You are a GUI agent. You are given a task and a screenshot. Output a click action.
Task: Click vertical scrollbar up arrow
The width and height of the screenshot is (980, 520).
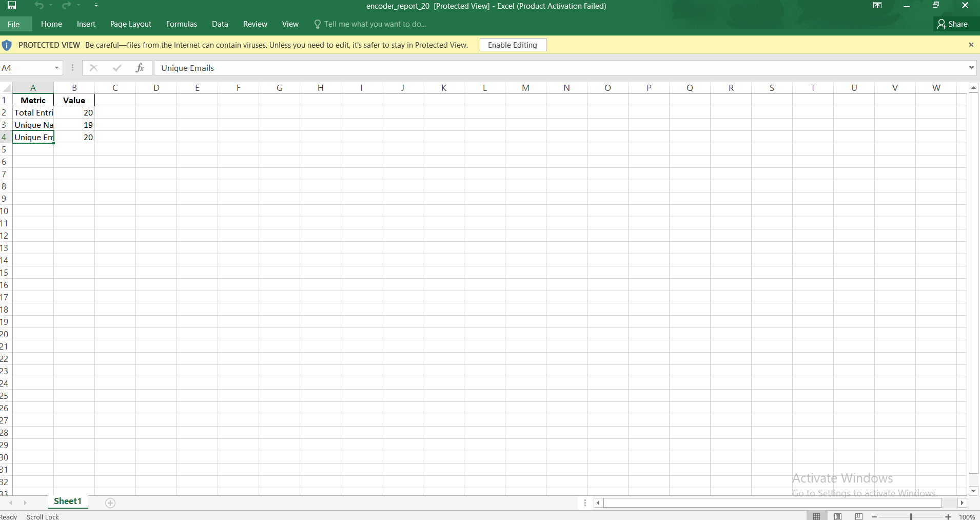pyautogui.click(x=973, y=88)
